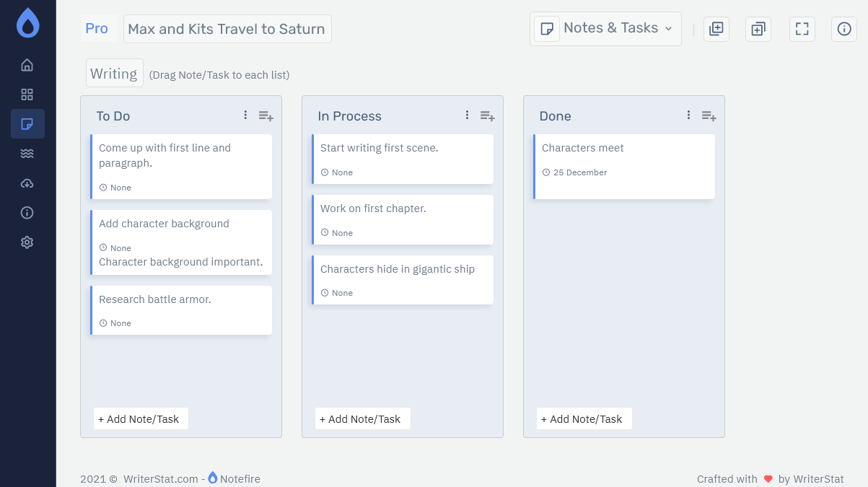Screen dimensions: 868x487
Task: Open settings via the gear sidebar icon
Action: click(27, 242)
